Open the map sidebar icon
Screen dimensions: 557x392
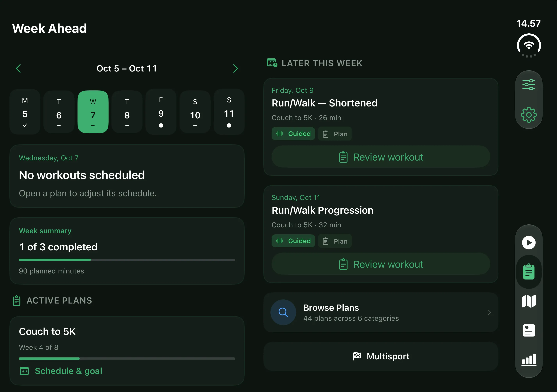click(x=529, y=301)
